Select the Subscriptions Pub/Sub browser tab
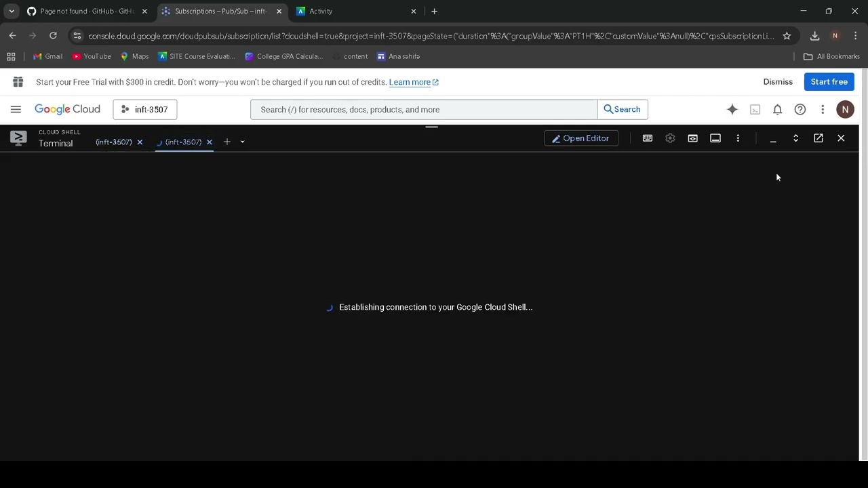Viewport: 868px width, 488px height. (222, 11)
